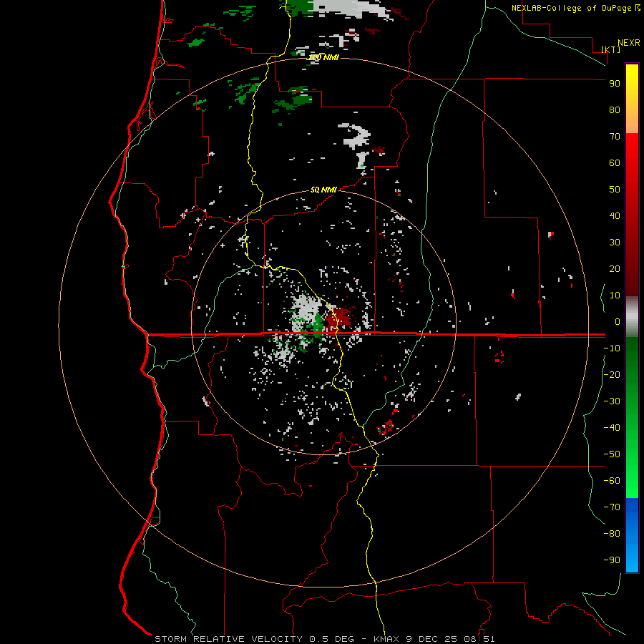The height and width of the screenshot is (644, 644).
Task: Click the -50 scale label
Action: 612,454
